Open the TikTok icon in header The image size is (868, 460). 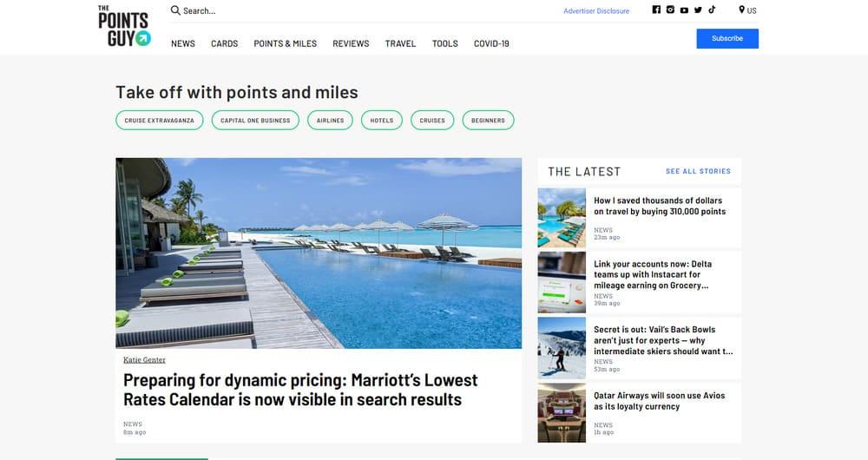(712, 10)
